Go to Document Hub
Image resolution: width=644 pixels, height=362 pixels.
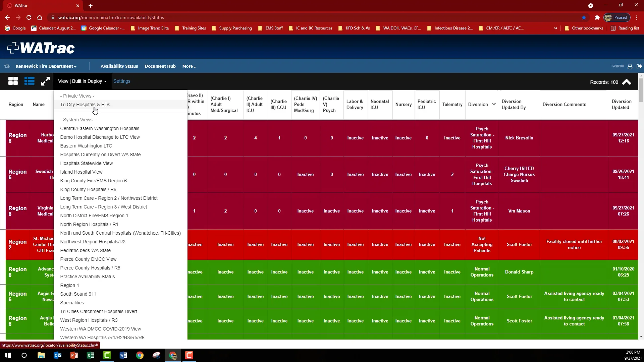click(160, 66)
